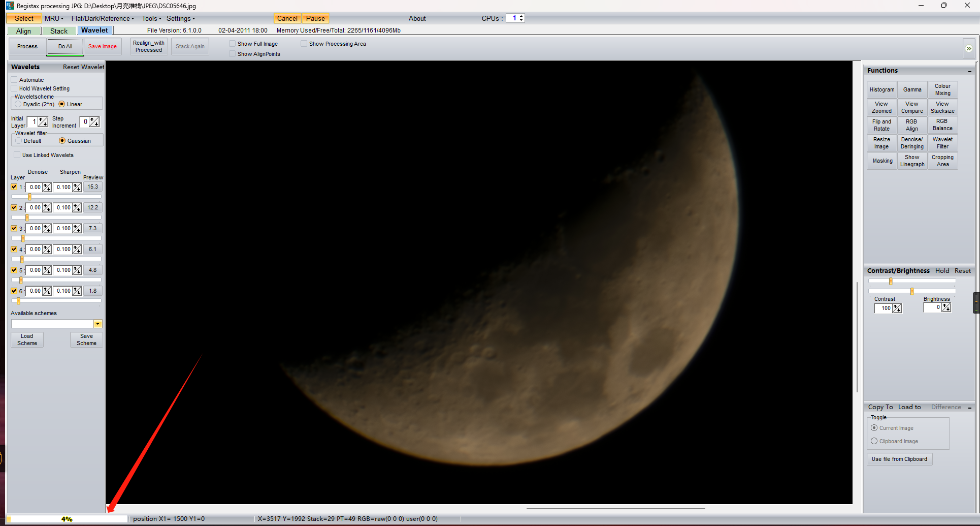This screenshot has height=526, width=980.
Task: Click layer 2 Preview value 12.2
Action: pos(92,208)
